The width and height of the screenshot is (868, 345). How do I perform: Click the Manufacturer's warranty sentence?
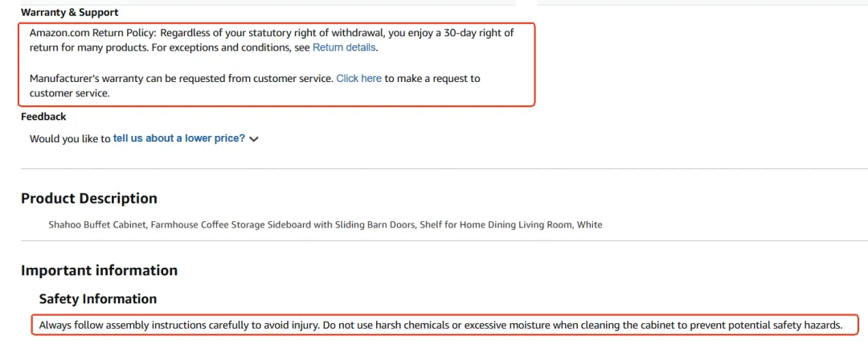click(x=181, y=79)
